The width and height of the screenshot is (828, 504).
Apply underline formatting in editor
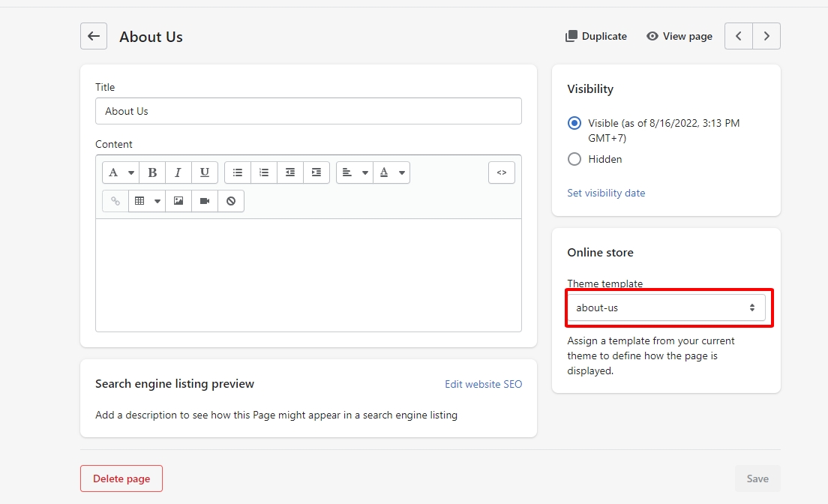click(x=204, y=172)
